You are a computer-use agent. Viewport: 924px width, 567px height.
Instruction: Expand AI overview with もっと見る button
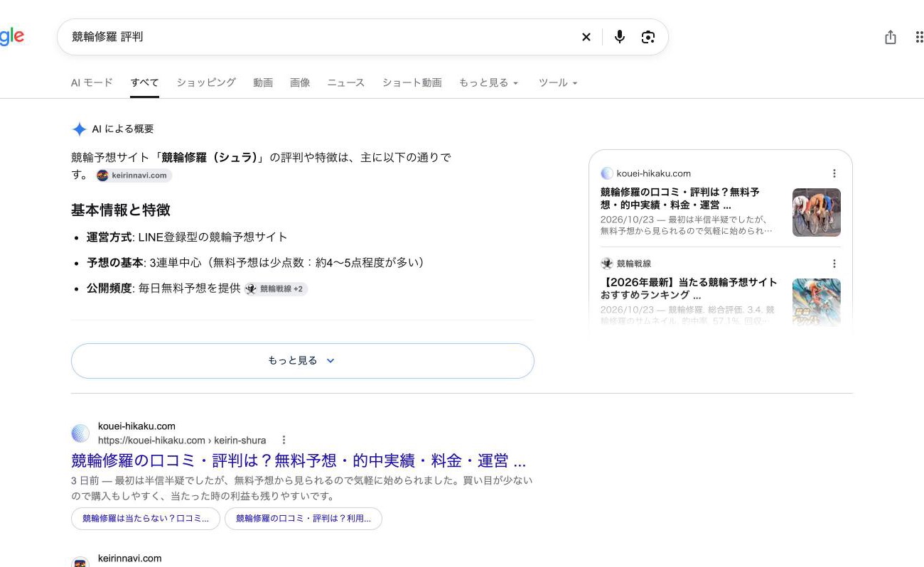pos(302,361)
